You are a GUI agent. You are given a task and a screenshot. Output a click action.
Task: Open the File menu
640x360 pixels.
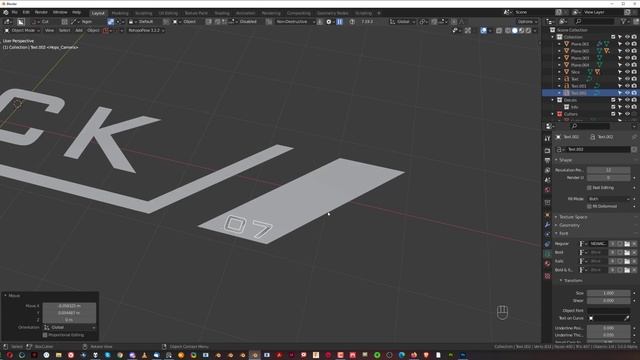click(x=14, y=13)
